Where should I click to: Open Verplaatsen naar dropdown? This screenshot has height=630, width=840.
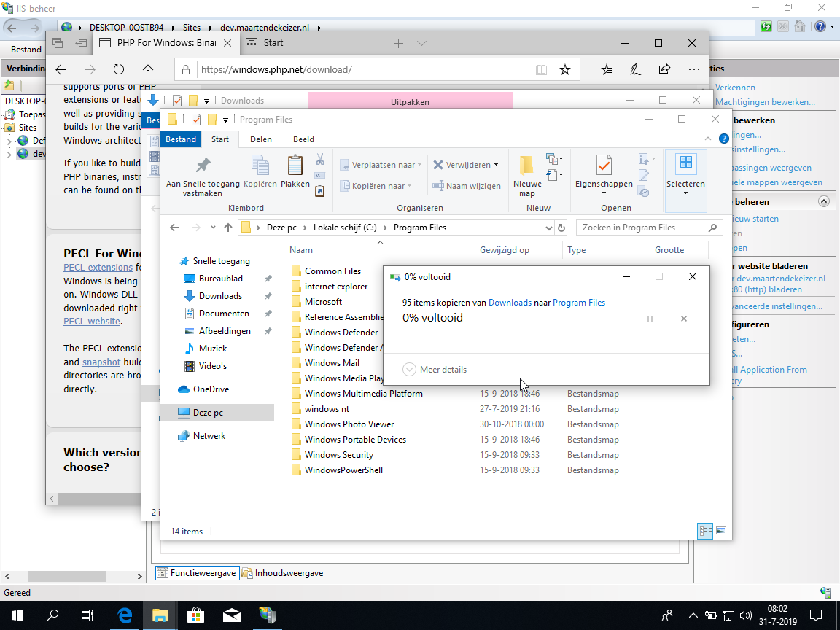[381, 165]
